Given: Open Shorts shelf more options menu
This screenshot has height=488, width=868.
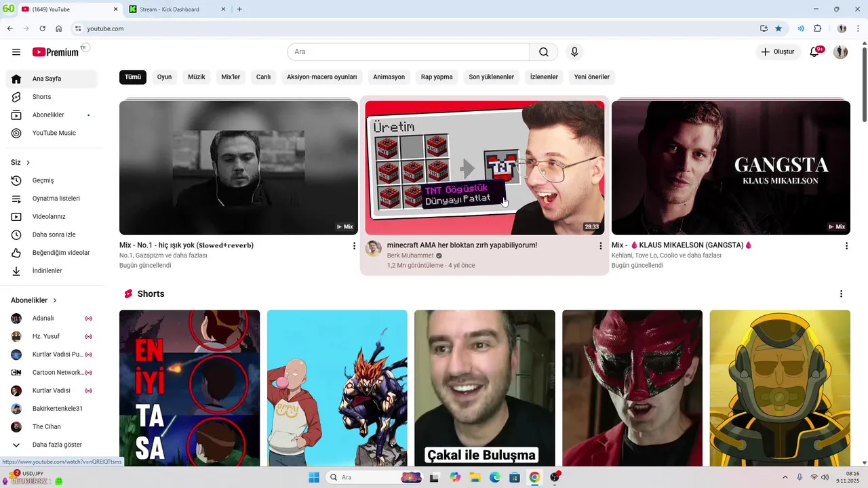Looking at the screenshot, I should (x=842, y=294).
